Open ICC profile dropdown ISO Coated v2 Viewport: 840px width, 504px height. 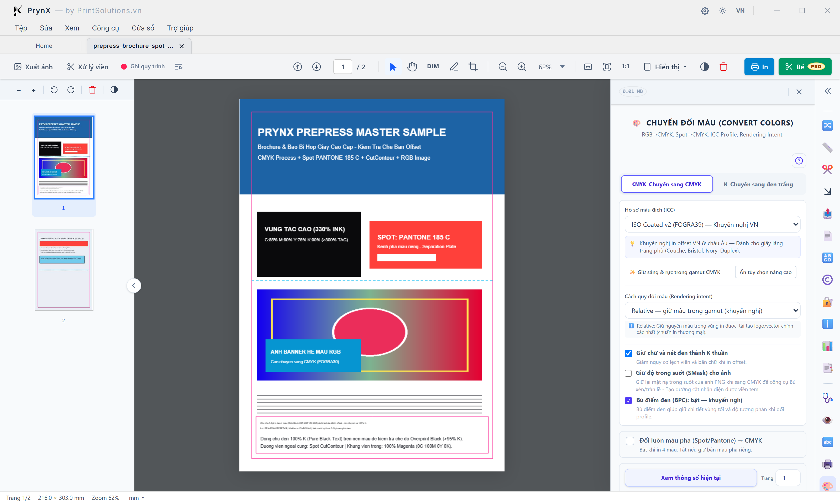point(712,224)
